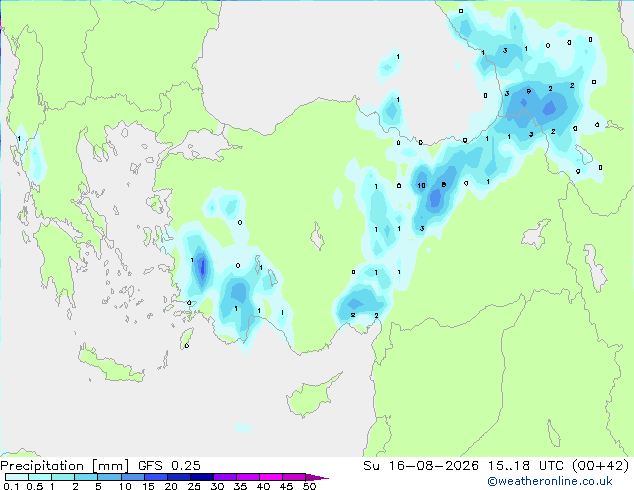Click the 35 mm legend color box
The image size is (634, 490).
[x=247, y=477]
